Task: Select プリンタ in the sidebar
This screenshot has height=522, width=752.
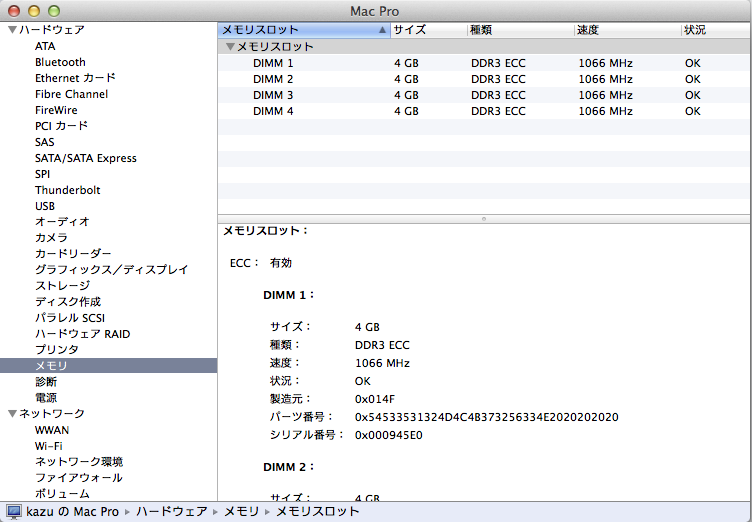Action: [x=57, y=349]
